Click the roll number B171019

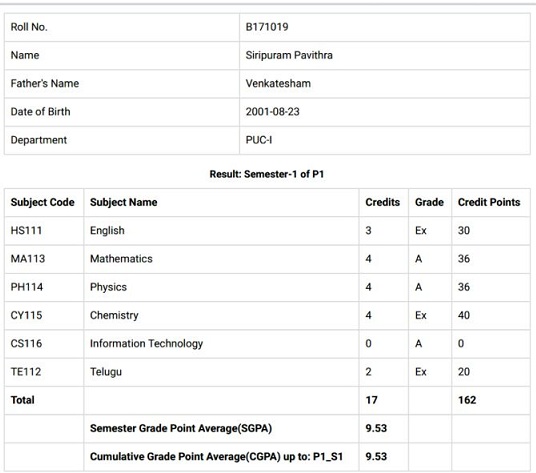coord(267,27)
